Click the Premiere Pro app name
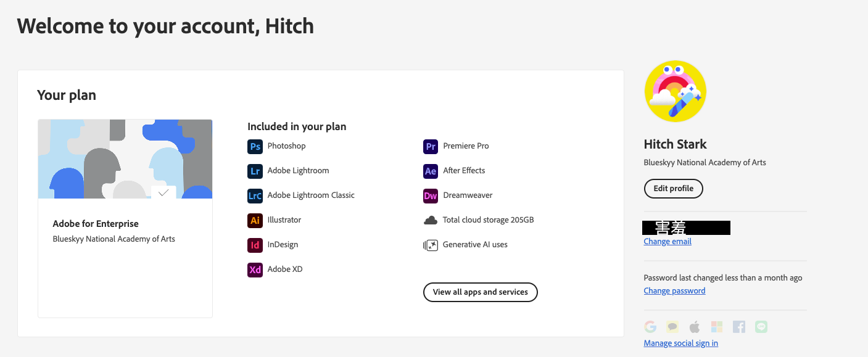This screenshot has height=357, width=868. 466,146
